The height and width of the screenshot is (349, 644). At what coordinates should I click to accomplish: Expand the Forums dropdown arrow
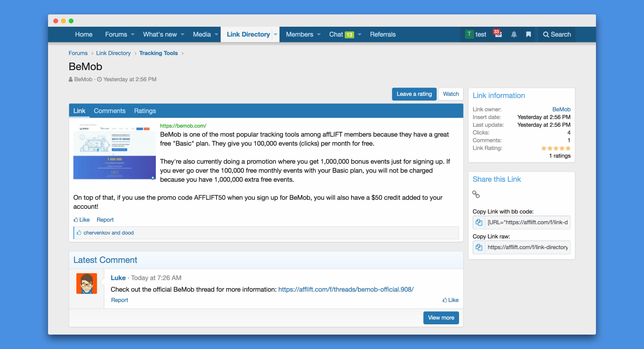133,34
